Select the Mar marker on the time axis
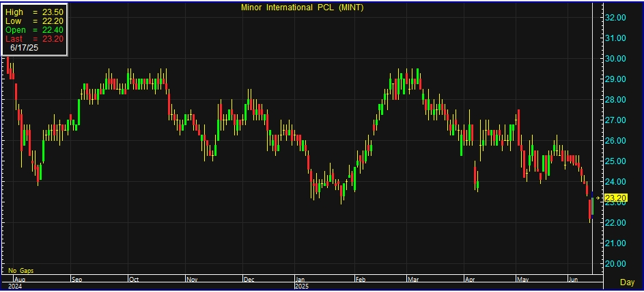The image size is (644, 292). click(x=415, y=280)
